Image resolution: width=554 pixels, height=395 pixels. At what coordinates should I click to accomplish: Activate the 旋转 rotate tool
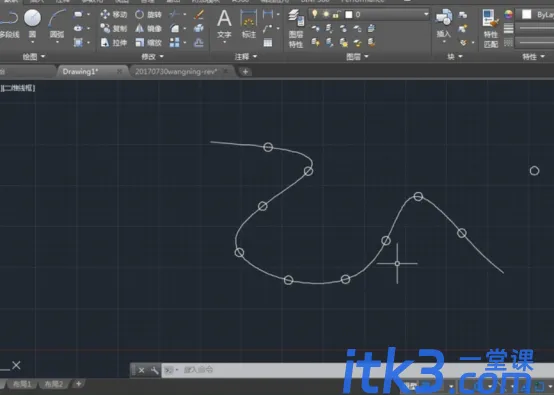click(x=148, y=14)
